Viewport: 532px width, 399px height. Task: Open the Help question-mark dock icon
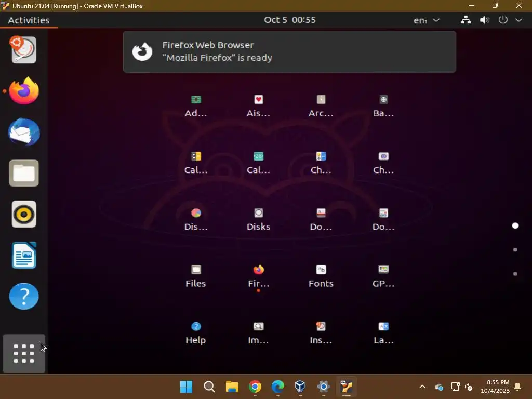point(24,296)
